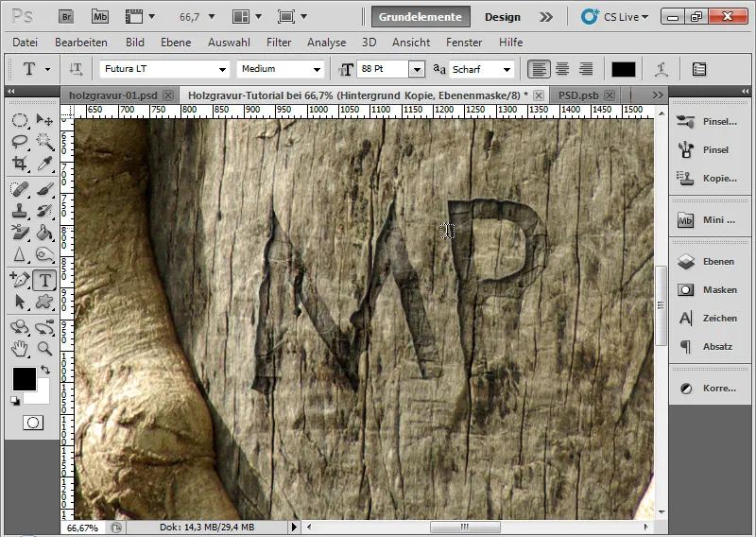Open the warp text dialog
The image size is (756, 537).
661,69
